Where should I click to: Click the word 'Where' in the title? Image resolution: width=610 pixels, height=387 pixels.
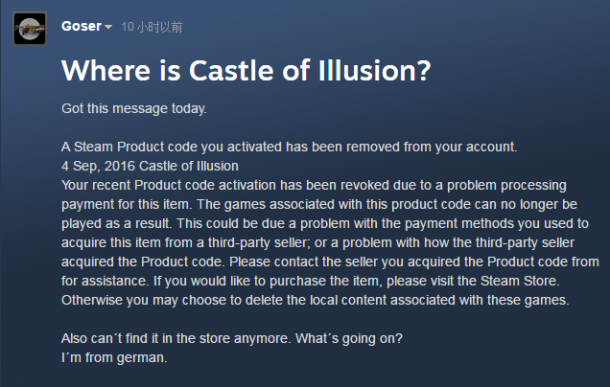tap(106, 70)
